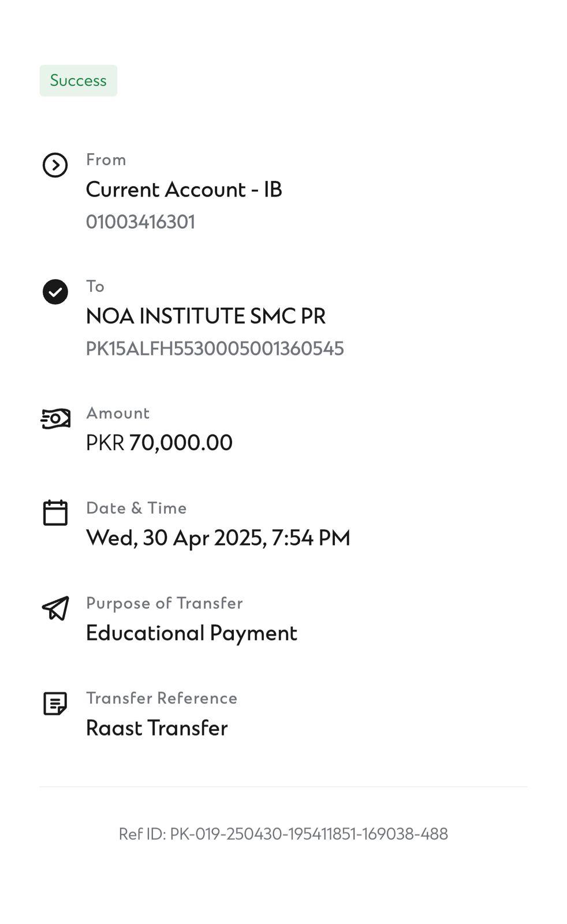This screenshot has height=924, width=567.
Task: Tap the recipient IBAN PK15ALFH5530005001360545
Action: click(215, 348)
